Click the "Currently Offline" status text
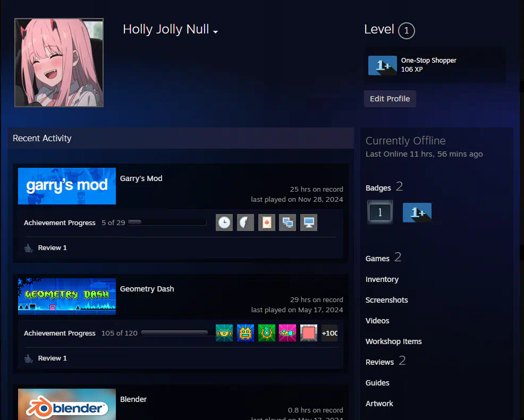The width and height of the screenshot is (524, 420). coord(405,141)
